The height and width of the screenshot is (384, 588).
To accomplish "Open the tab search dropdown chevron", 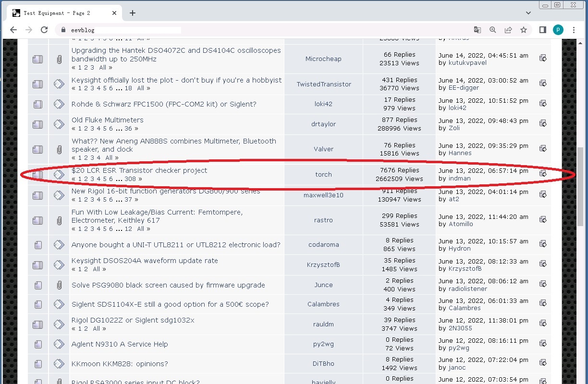I will 528,13.
